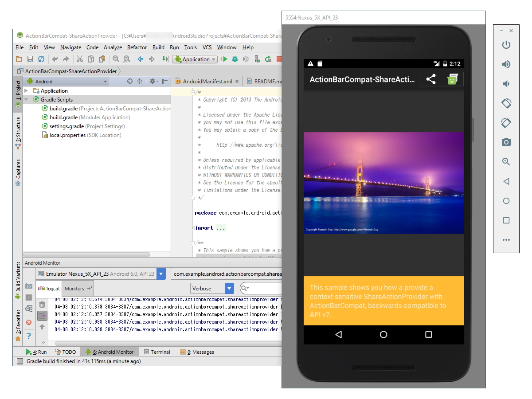The height and width of the screenshot is (399, 532).
Task: Click the Share icon in emulator app bar
Action: (430, 79)
